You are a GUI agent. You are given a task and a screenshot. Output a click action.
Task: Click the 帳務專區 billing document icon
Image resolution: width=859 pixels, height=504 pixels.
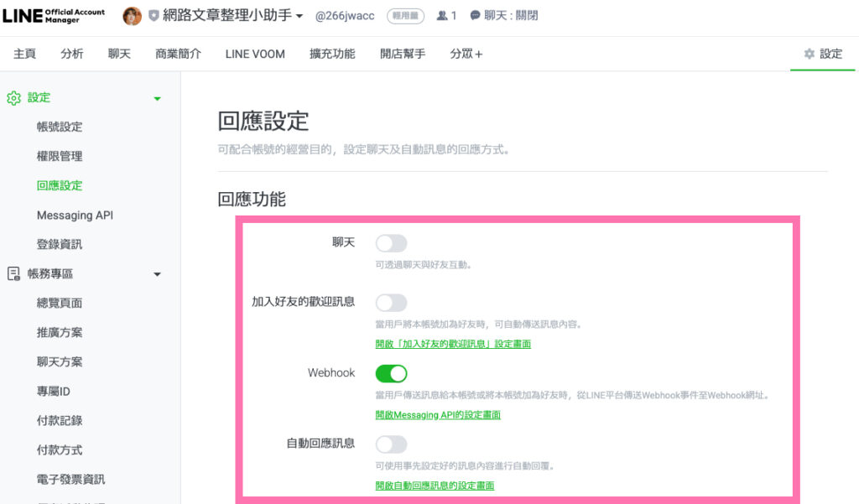click(13, 274)
